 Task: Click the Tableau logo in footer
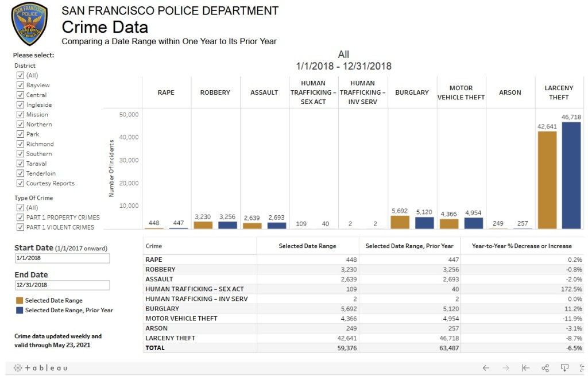tap(40, 367)
